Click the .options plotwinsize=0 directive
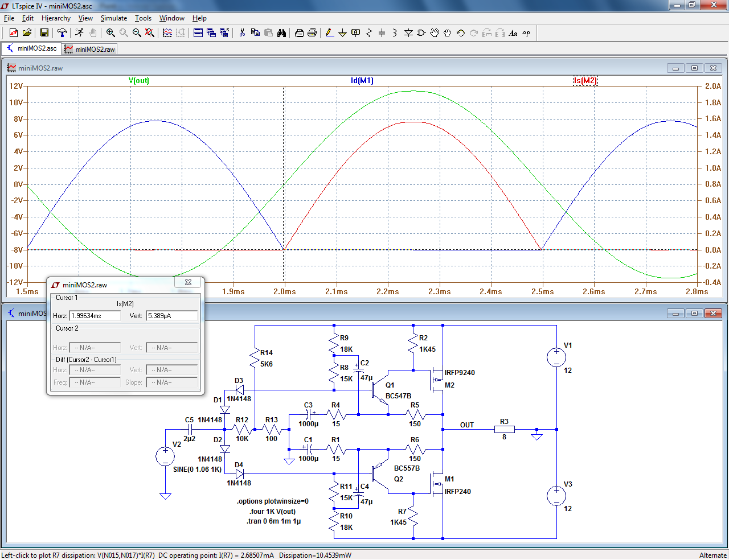Image resolution: width=729 pixels, height=560 pixels. point(273,501)
